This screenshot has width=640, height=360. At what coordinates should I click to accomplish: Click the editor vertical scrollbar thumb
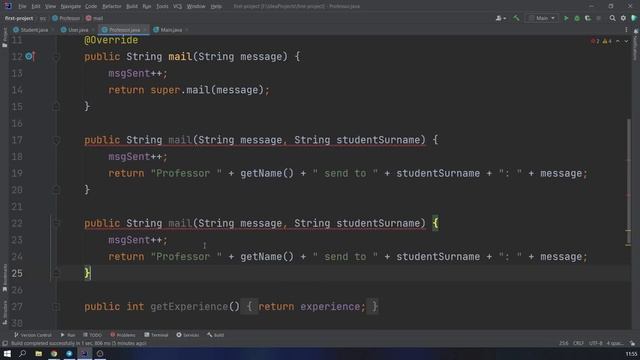pyautogui.click(x=629, y=182)
